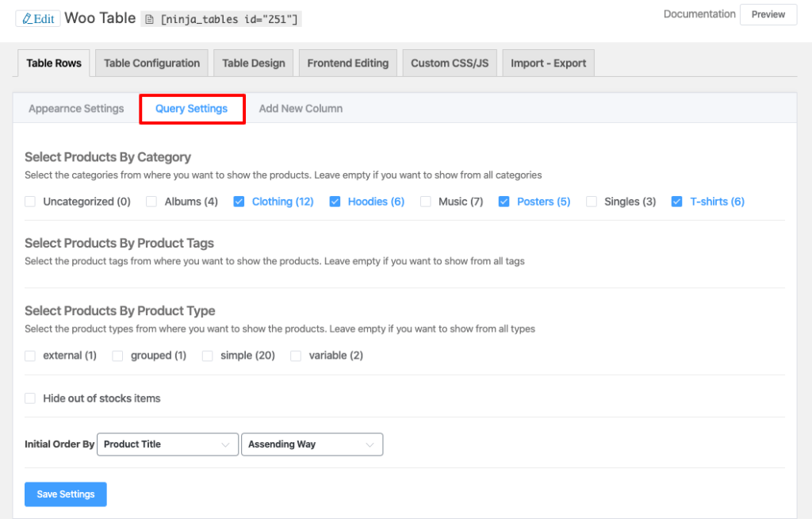Select the Add New Column sub-tab
The width and height of the screenshot is (812, 519).
(x=301, y=109)
